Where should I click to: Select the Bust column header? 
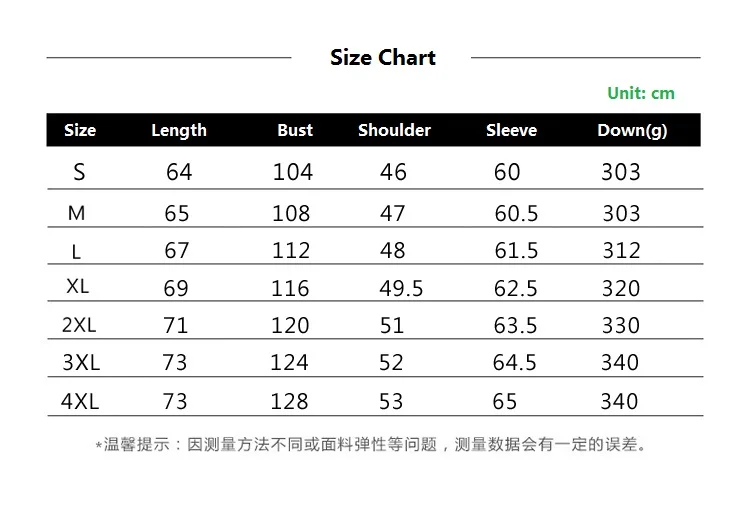[x=295, y=130]
